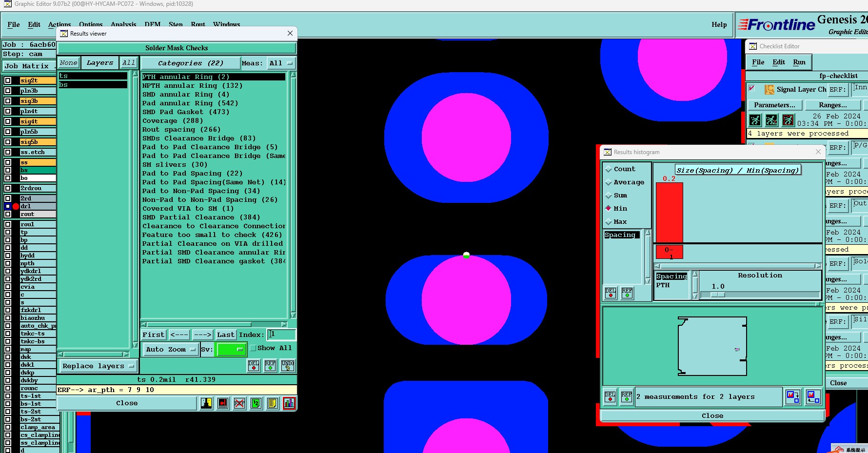Image resolution: width=868 pixels, height=453 pixels.
Task: Open the Sv green color dropdown
Action: click(x=231, y=350)
